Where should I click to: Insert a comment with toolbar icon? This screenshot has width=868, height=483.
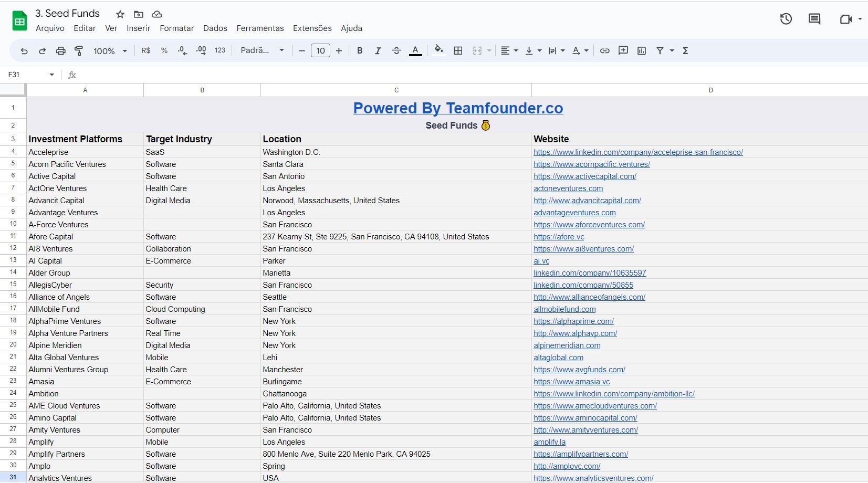click(623, 51)
